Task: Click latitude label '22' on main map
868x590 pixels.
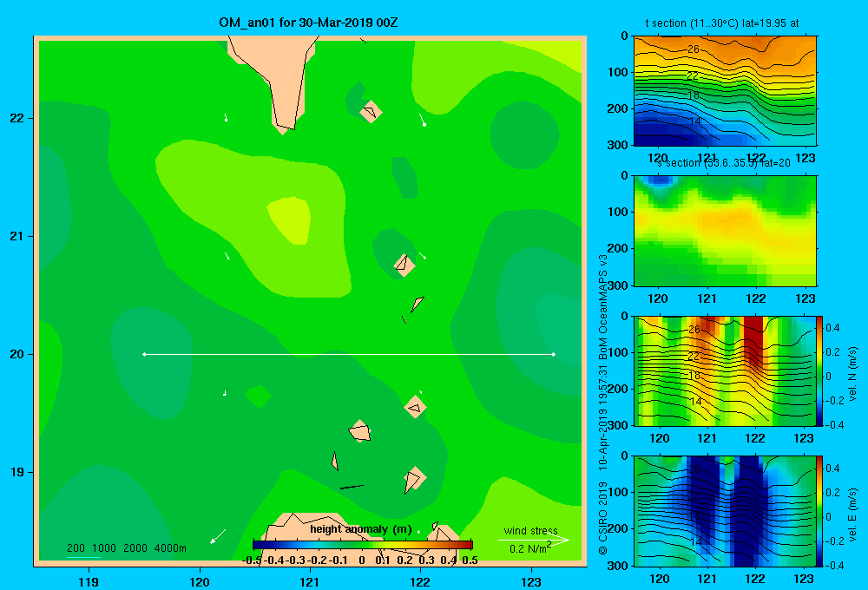Action: point(17,119)
